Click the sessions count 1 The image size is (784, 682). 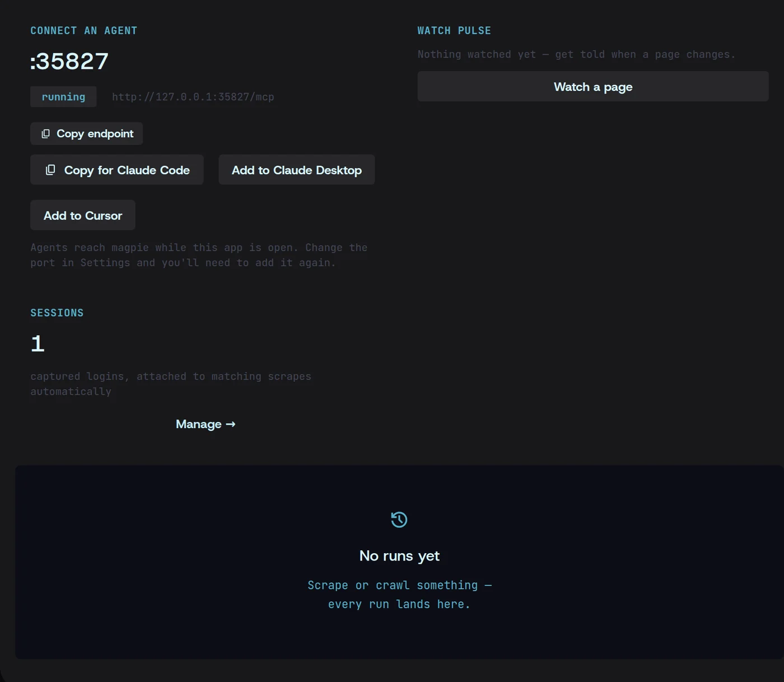pyautogui.click(x=38, y=344)
